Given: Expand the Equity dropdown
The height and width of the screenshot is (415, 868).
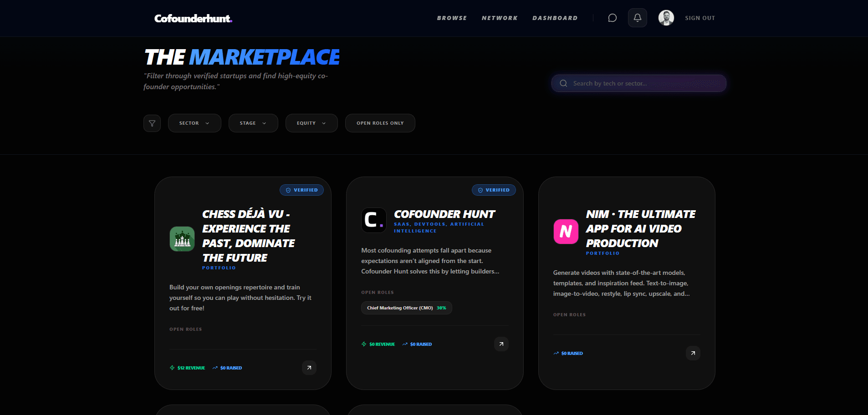Looking at the screenshot, I should pyautogui.click(x=311, y=123).
